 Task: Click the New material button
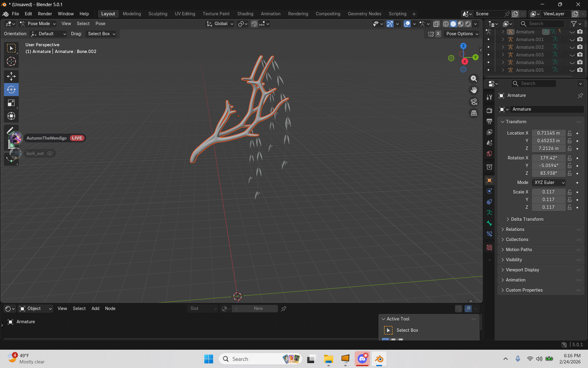click(x=258, y=309)
